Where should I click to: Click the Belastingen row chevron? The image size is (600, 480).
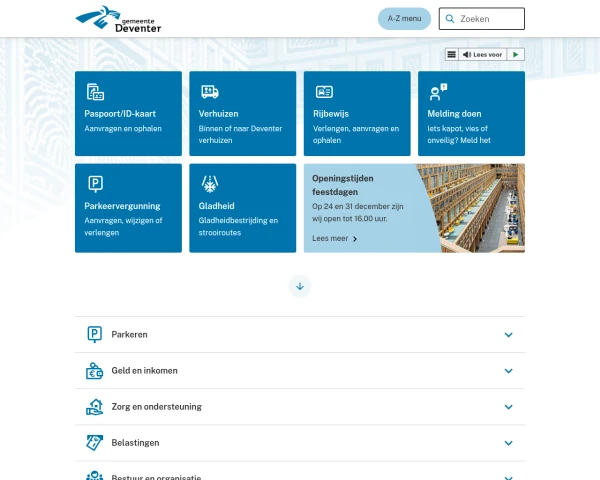coord(508,443)
